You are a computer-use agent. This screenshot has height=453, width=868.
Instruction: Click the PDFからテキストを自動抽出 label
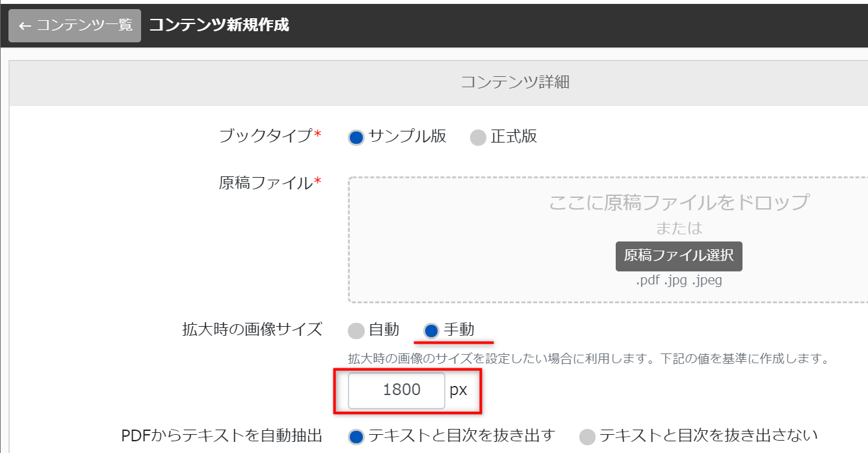222,435
